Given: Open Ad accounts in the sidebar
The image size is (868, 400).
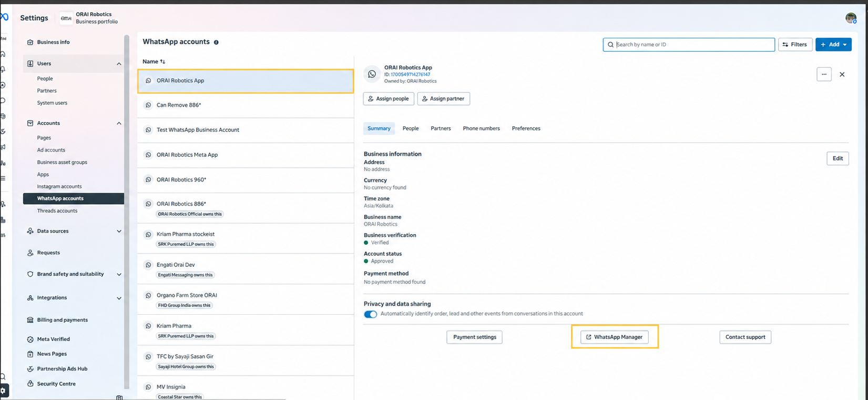Looking at the screenshot, I should 51,150.
